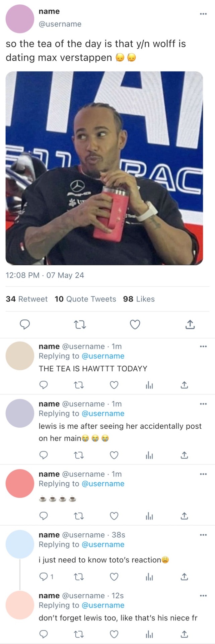Like the main tweet

pyautogui.click(x=135, y=324)
